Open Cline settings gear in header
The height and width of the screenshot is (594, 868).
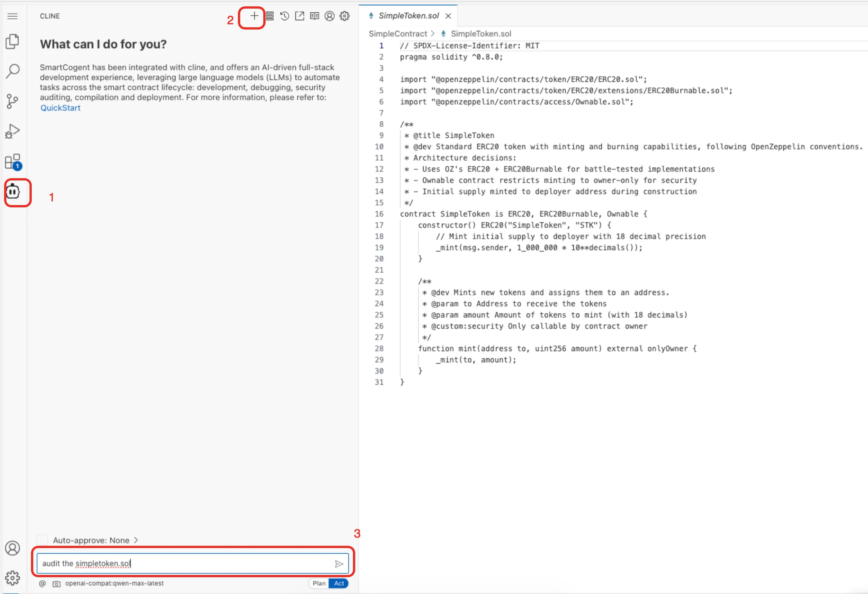tap(344, 16)
